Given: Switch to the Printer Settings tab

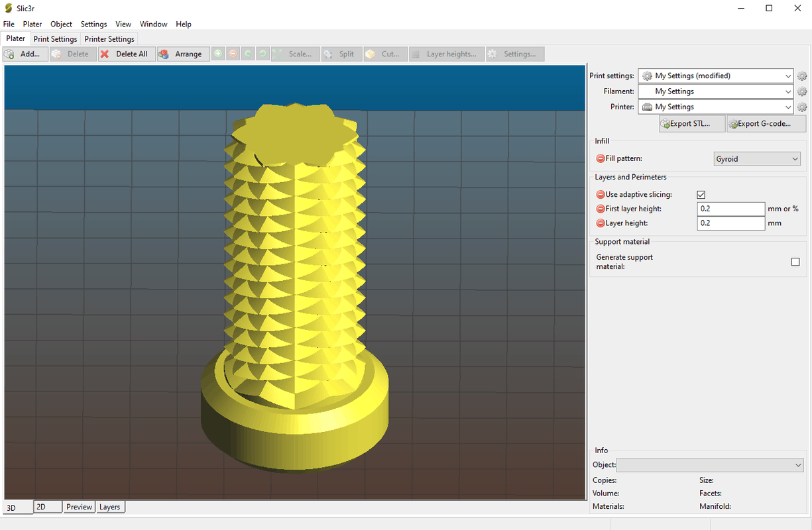Looking at the screenshot, I should (x=109, y=39).
